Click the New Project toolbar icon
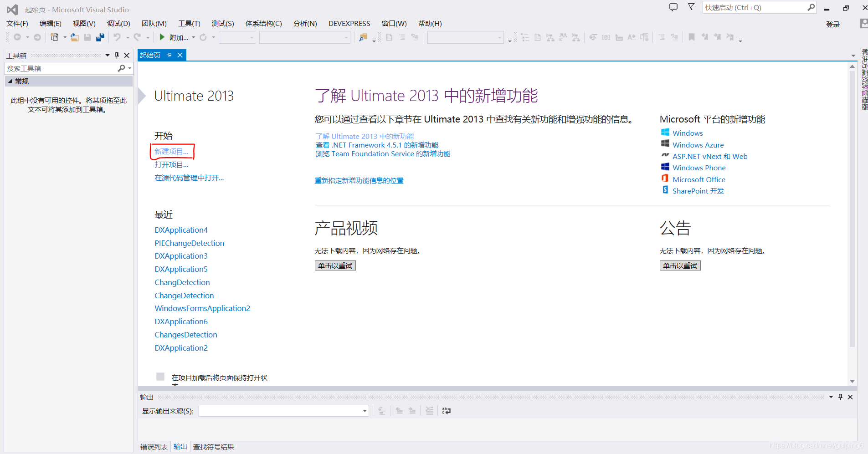 tap(55, 37)
